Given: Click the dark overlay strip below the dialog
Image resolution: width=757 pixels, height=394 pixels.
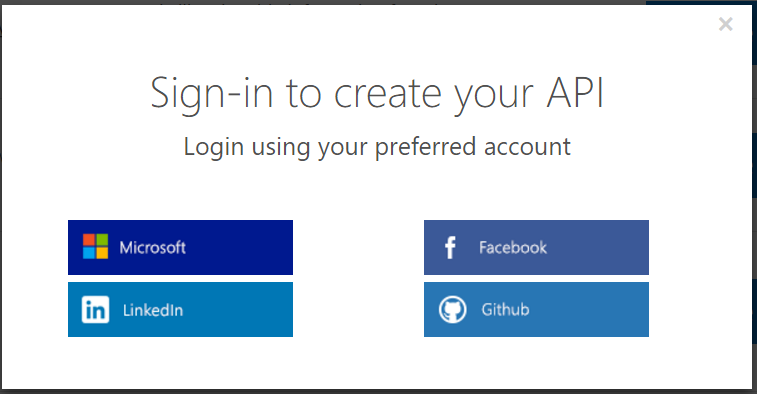Looking at the screenshot, I should pos(378,392).
